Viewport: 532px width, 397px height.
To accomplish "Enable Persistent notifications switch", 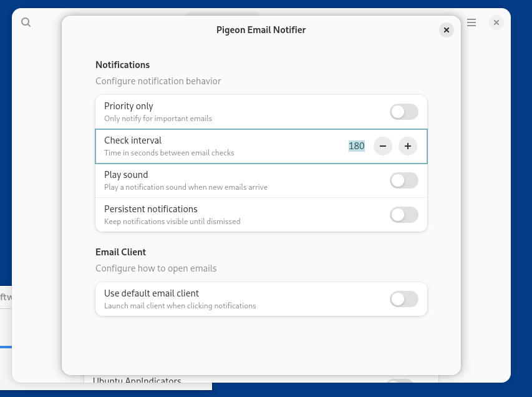I will [404, 215].
